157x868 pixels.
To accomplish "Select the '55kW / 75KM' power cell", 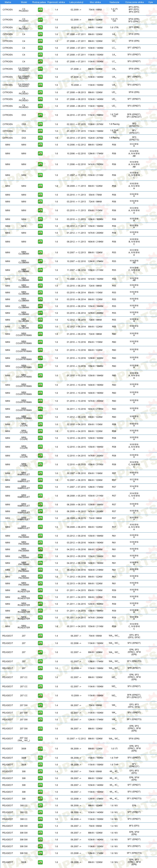I will click(x=95, y=195).
